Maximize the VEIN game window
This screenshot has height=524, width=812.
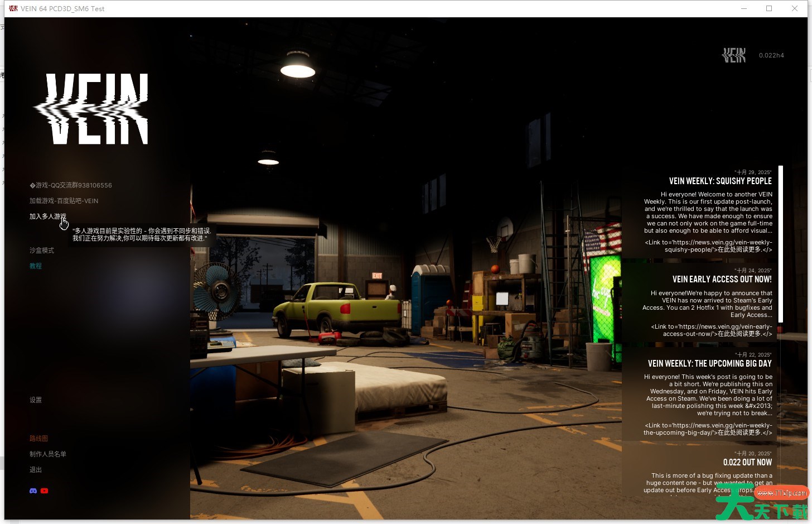tap(769, 8)
